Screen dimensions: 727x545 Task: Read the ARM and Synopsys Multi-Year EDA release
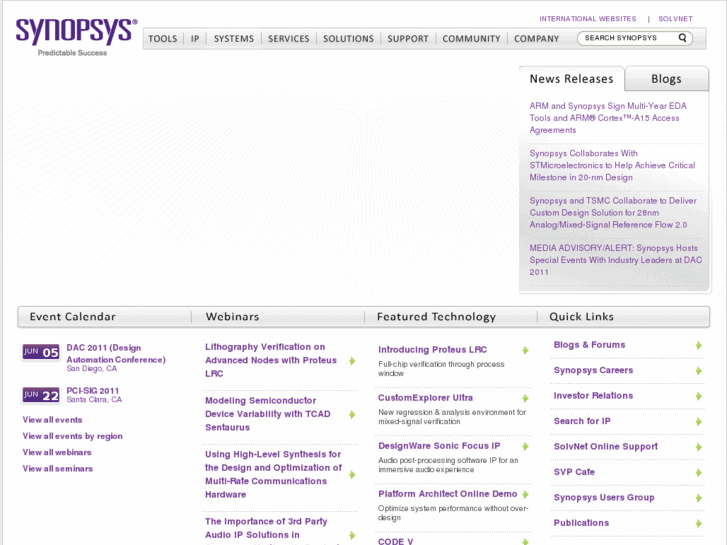608,118
